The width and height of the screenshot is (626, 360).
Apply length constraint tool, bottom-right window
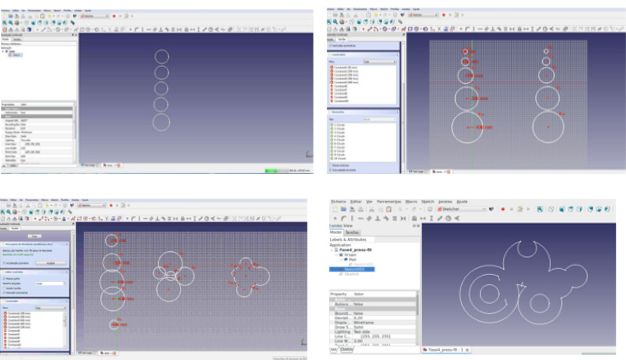click(x=439, y=219)
